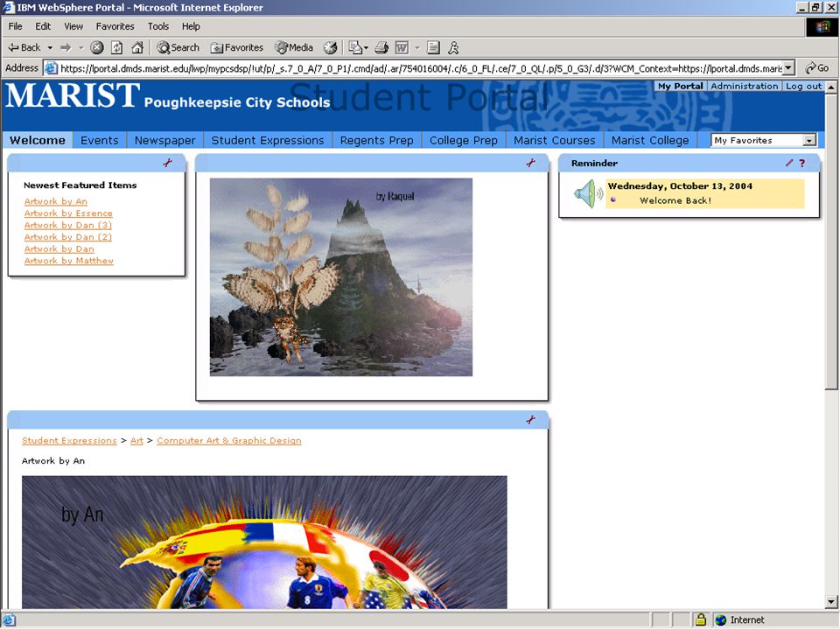Click the Log out link

[803, 86]
